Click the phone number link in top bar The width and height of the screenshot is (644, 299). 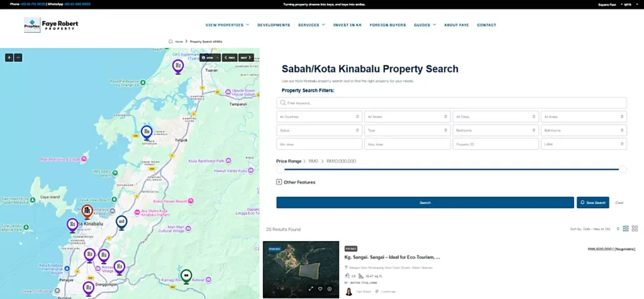point(33,4)
